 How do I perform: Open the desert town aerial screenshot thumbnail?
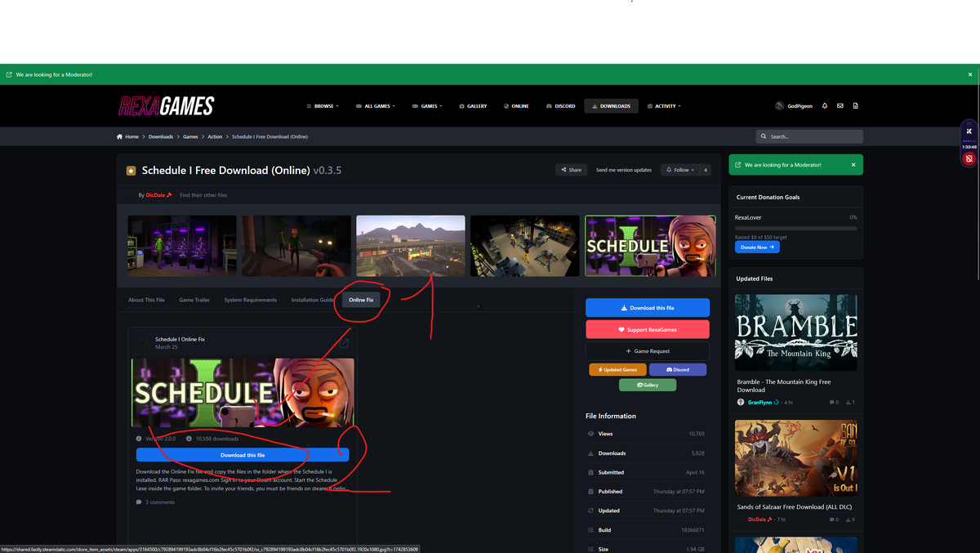pyautogui.click(x=411, y=246)
